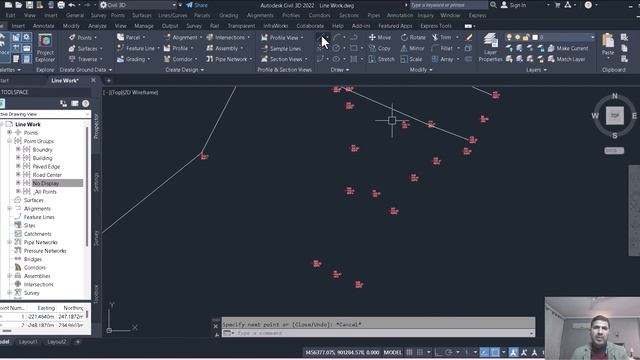This screenshot has height=360, width=640.
Task: Open the Points dropdown in Create Ground Data
Action: (83, 38)
